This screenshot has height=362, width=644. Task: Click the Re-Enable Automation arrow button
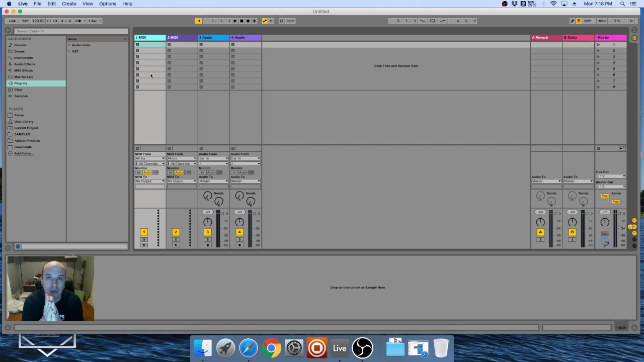(x=271, y=21)
